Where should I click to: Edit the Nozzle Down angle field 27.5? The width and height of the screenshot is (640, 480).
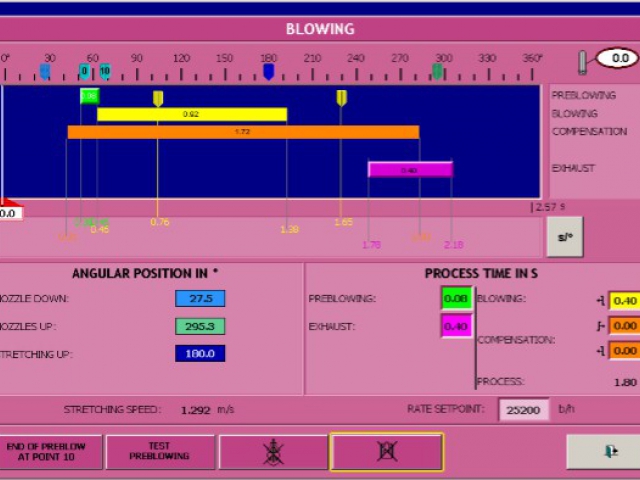[x=200, y=298]
